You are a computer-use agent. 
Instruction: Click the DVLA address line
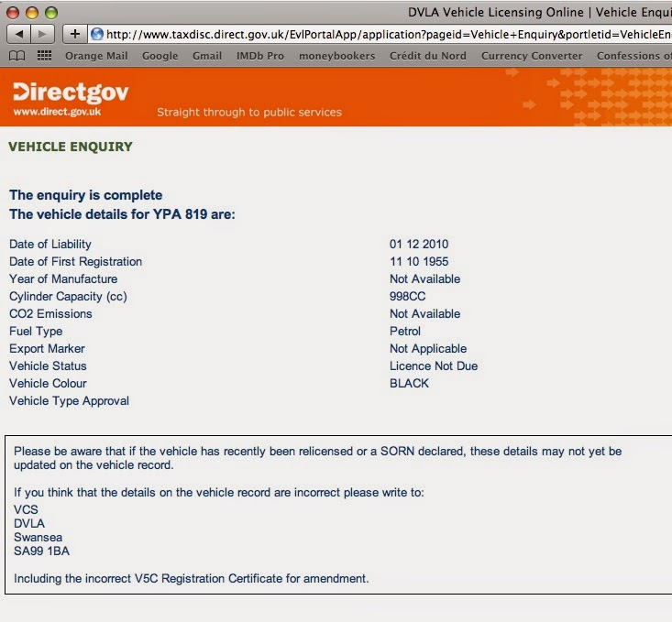[x=29, y=523]
